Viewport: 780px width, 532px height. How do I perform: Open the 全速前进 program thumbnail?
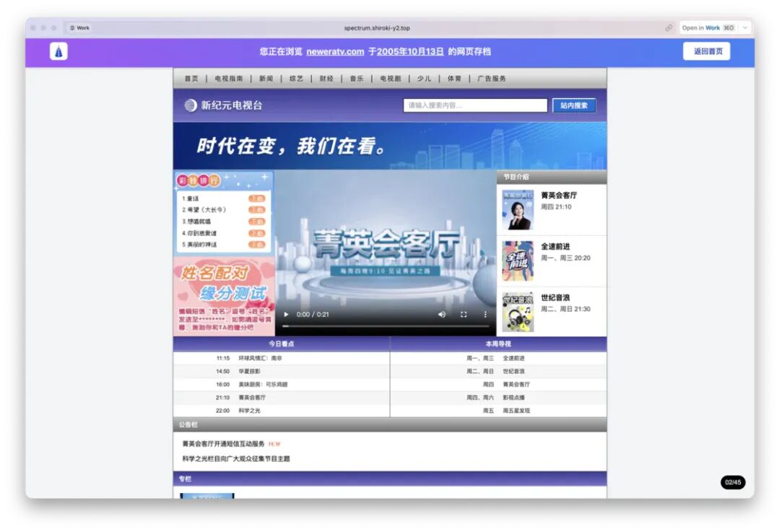tap(518, 261)
